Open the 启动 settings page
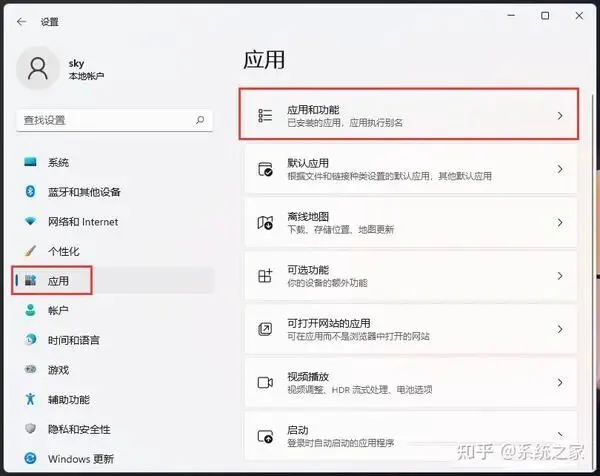The width and height of the screenshot is (600, 476). 411,436
